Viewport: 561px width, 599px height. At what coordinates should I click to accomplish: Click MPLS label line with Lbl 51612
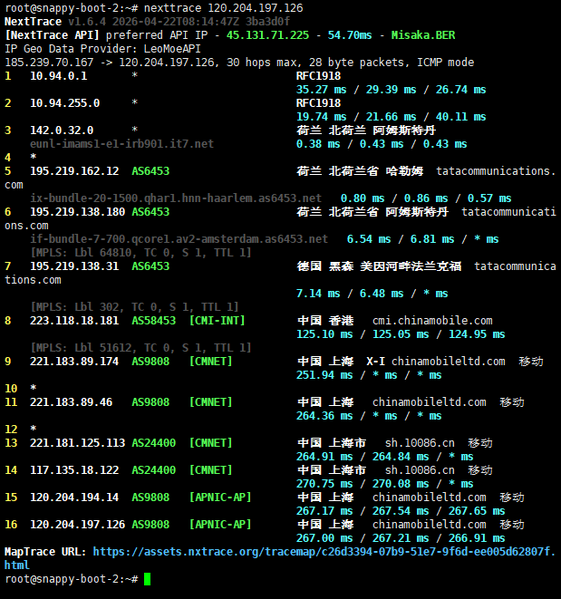click(x=141, y=348)
